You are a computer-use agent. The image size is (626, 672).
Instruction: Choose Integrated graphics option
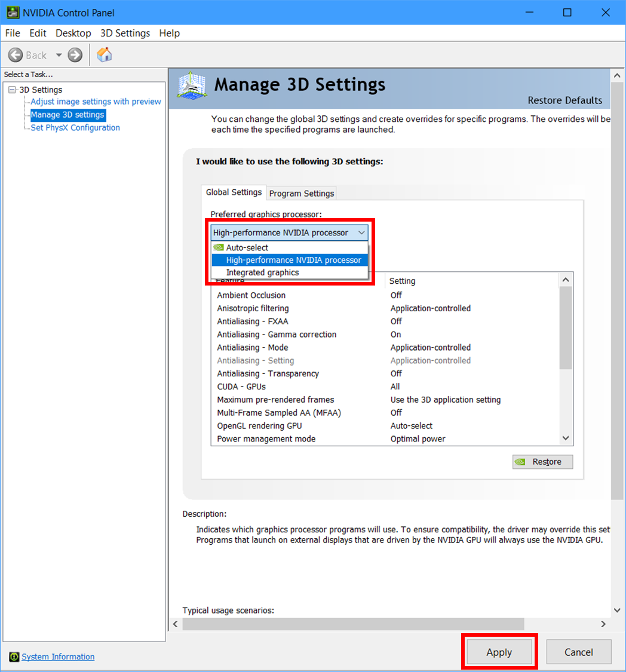(x=262, y=272)
